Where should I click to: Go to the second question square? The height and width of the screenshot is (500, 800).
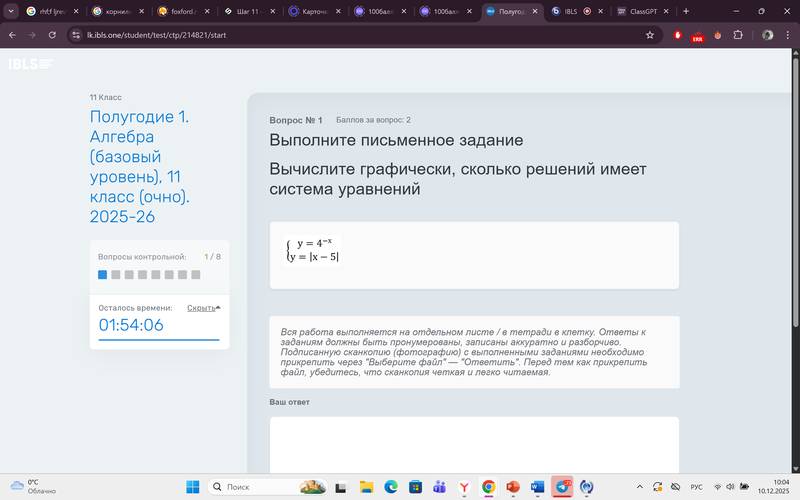116,274
